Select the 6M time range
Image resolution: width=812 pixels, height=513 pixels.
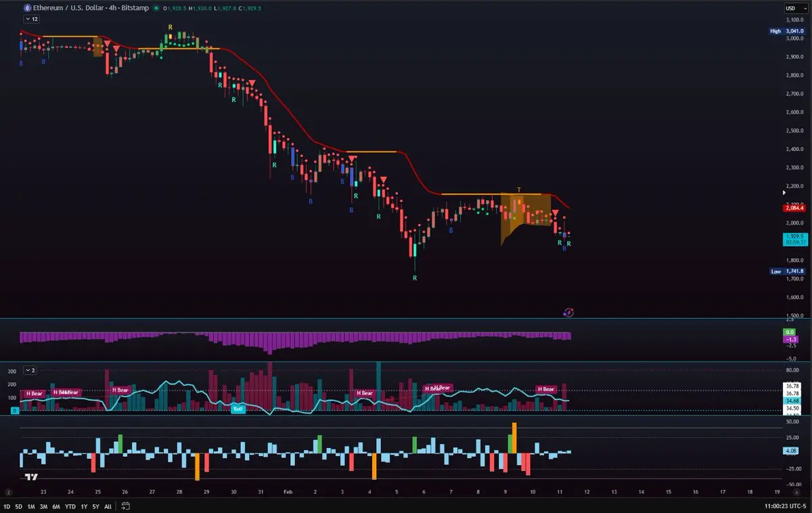55,506
